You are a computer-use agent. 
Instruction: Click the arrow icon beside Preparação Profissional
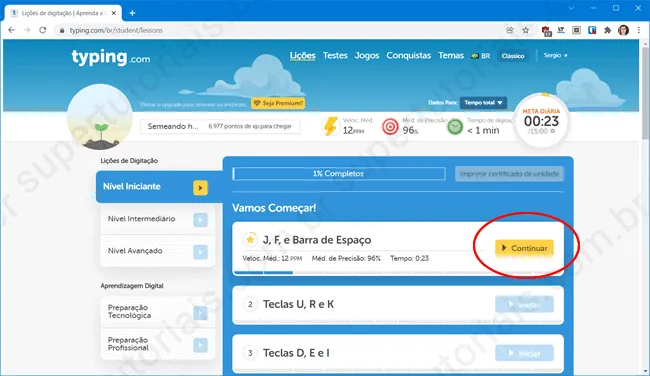[x=200, y=345]
